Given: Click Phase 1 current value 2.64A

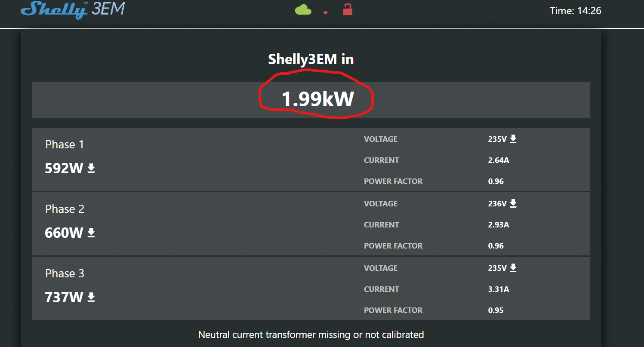Looking at the screenshot, I should (499, 160).
